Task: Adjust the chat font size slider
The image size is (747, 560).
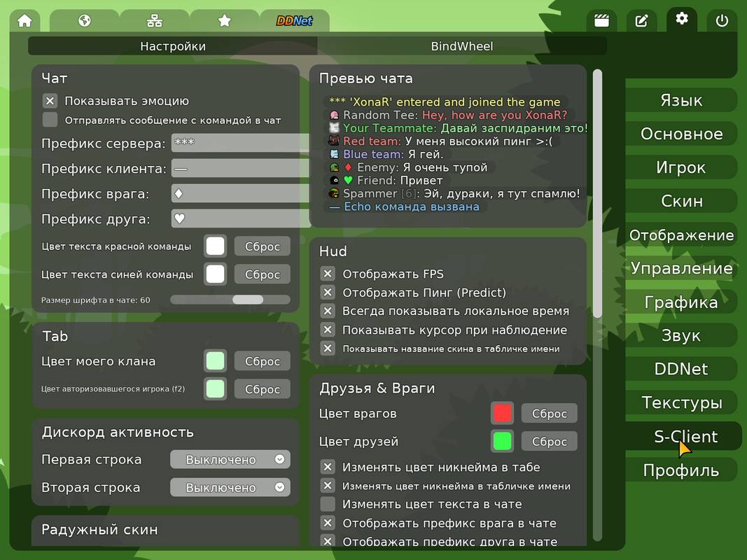Action: click(230, 300)
